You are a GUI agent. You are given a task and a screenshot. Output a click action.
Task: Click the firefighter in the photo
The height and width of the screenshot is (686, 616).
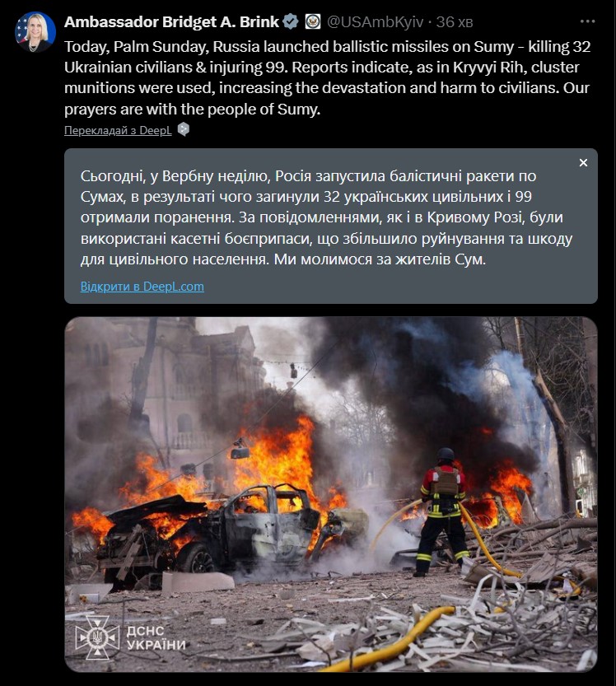pos(443,511)
